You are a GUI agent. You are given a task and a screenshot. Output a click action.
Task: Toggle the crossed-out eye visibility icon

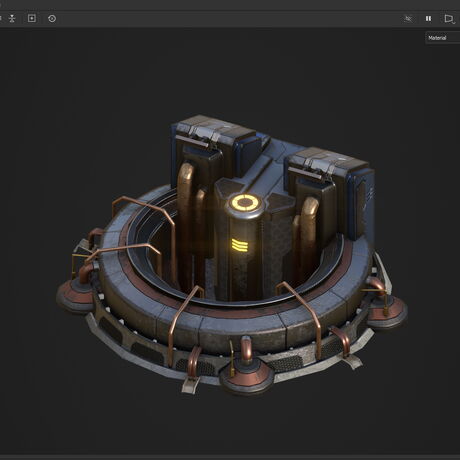pyautogui.click(x=408, y=19)
